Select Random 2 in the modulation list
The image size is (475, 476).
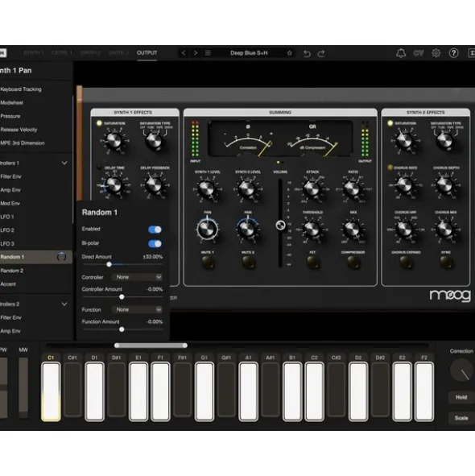pos(35,271)
